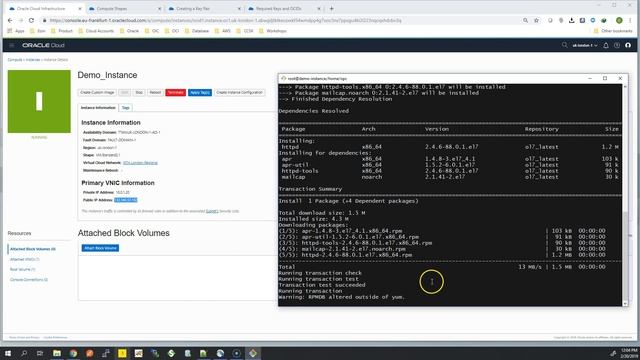Viewport: 640px width, 360px height.
Task: Open the help icon in Oracle header
Action: click(617, 45)
